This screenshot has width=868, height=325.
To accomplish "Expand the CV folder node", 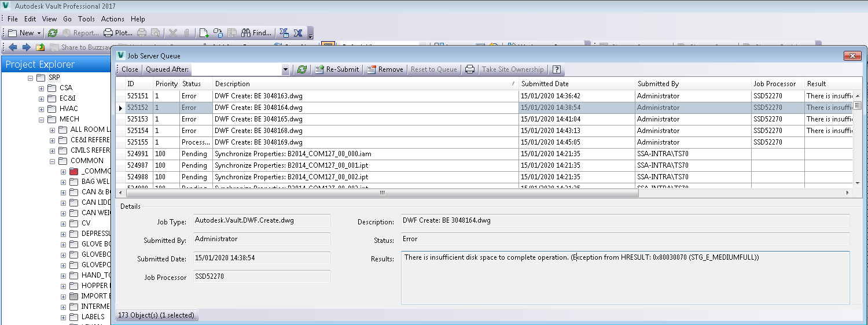I will tap(63, 223).
